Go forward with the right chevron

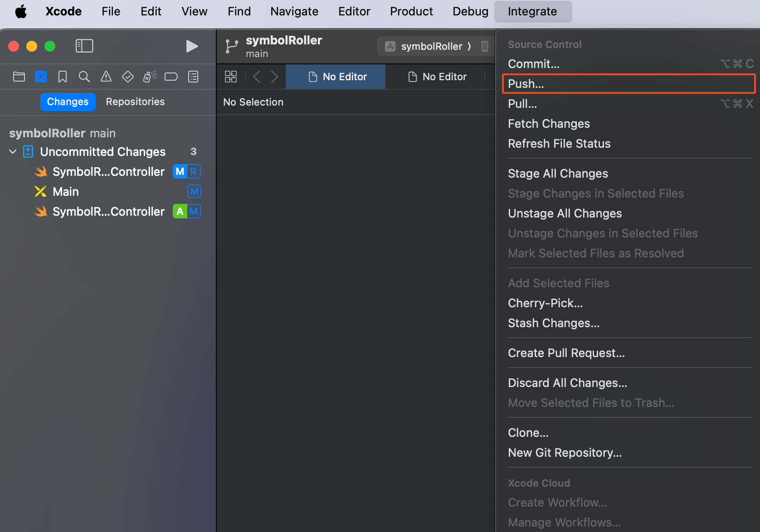pyautogui.click(x=274, y=77)
